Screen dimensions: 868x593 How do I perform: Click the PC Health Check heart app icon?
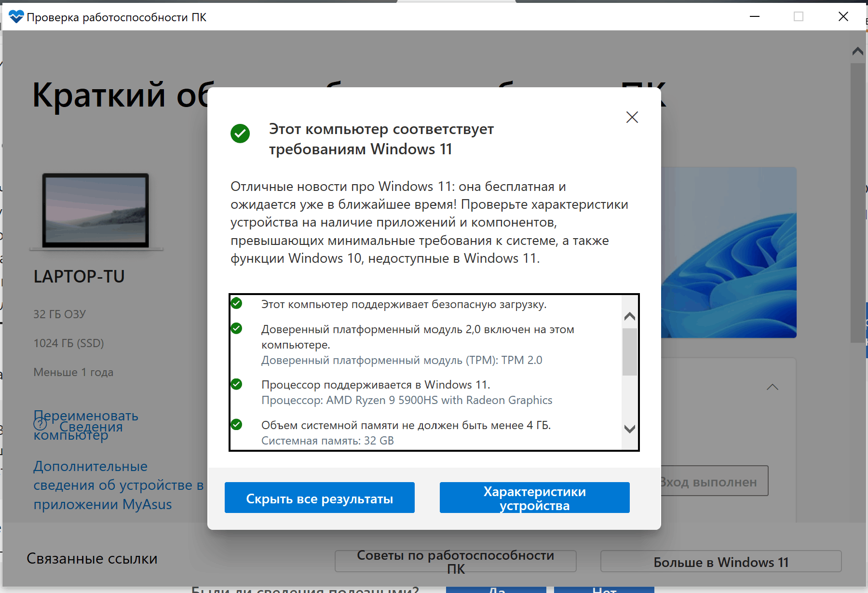tap(16, 17)
